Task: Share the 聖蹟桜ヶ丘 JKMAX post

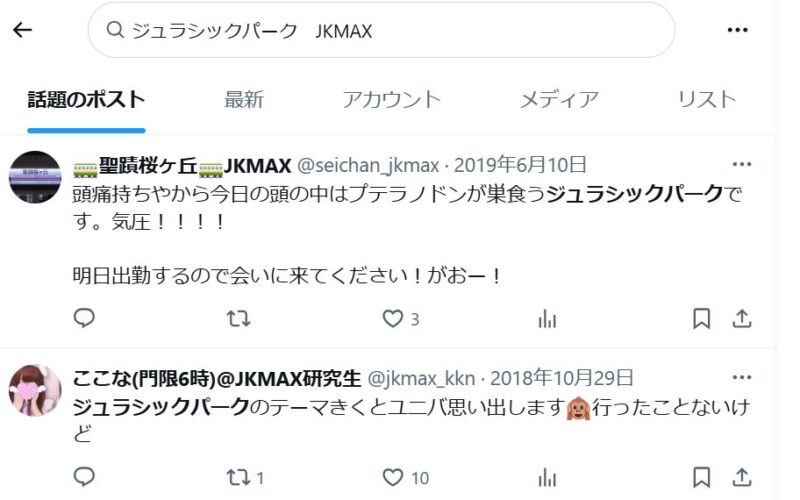Action: tap(741, 319)
